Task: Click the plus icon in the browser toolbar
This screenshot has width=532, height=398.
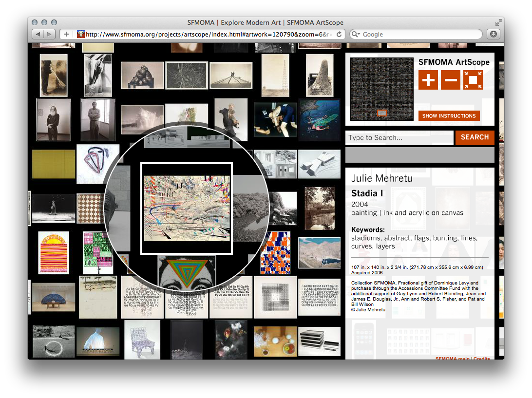Action: pyautogui.click(x=66, y=34)
